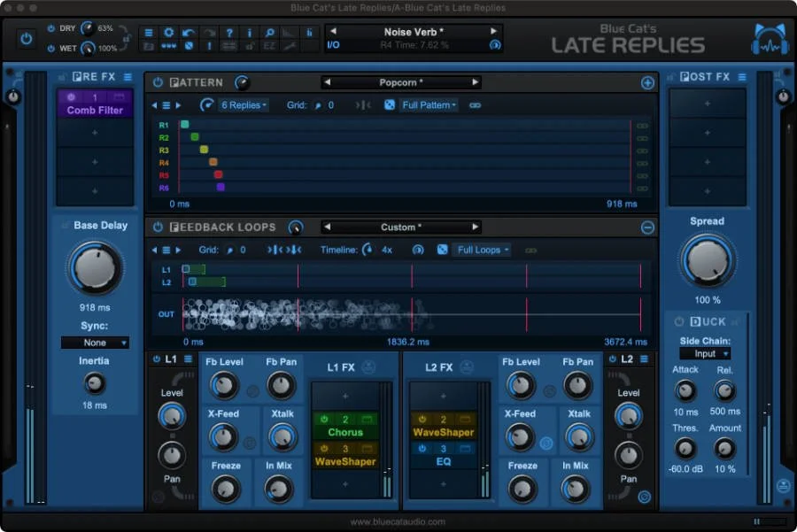Viewport: 797px width, 532px height.
Task: Click the Noise Verb preset name
Action: click(x=414, y=32)
